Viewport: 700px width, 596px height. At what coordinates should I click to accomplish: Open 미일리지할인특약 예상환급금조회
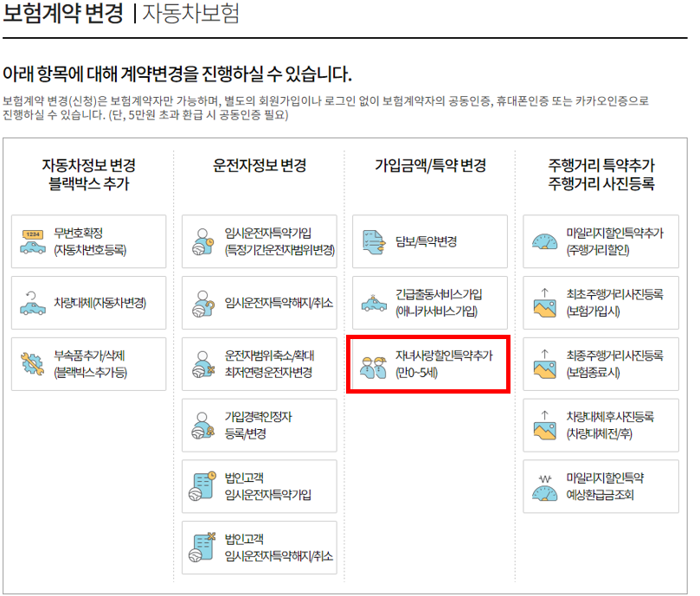600,486
